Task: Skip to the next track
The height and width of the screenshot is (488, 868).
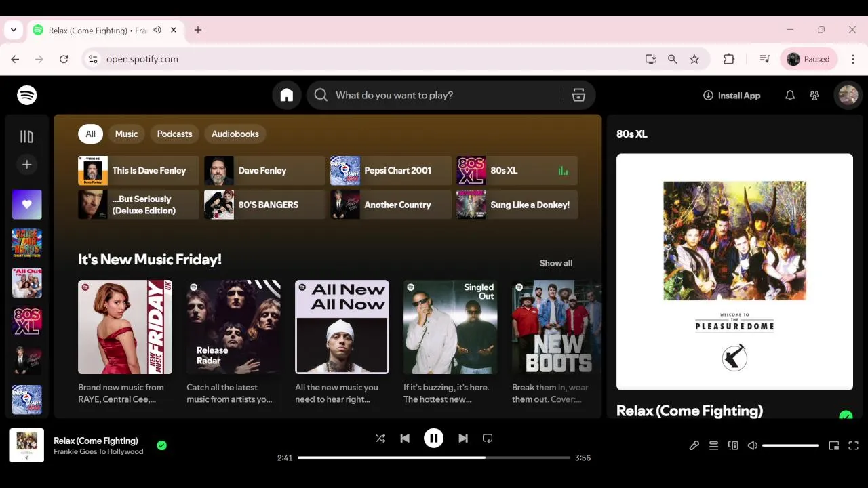Action: [x=463, y=439]
